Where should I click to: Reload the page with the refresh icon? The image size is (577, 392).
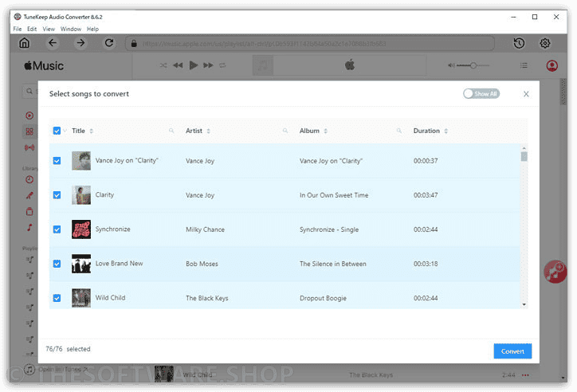click(x=109, y=43)
